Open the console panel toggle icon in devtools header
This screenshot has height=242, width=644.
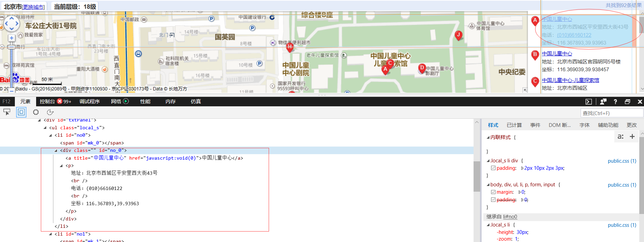pos(589,102)
